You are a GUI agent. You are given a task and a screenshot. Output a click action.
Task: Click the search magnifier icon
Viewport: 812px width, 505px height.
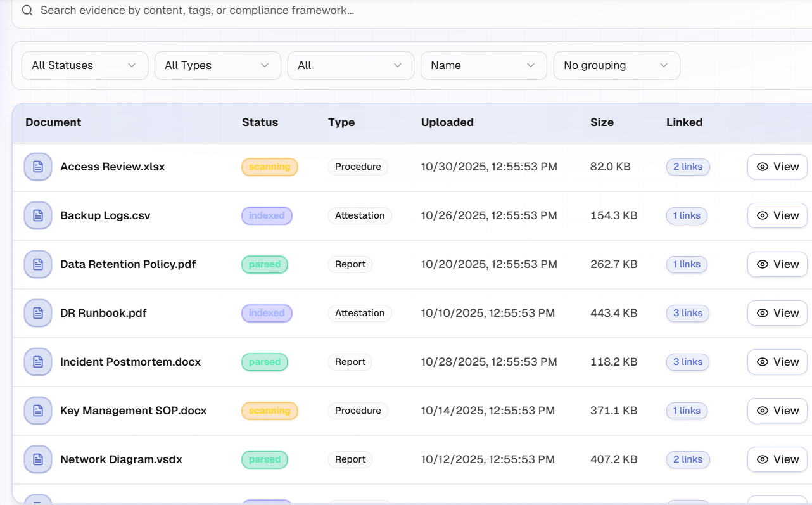click(x=27, y=10)
